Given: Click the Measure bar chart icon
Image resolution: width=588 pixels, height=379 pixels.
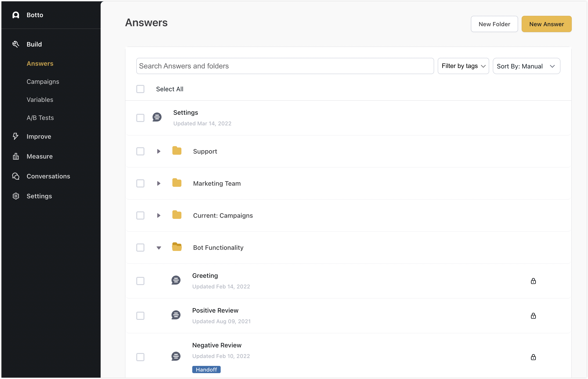Looking at the screenshot, I should 16,156.
